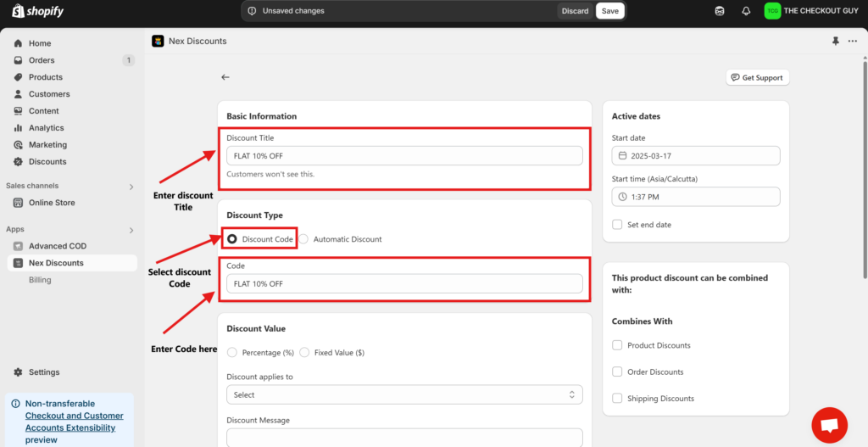Viewport: 868px width, 447px height.
Task: Enable the Set end date checkbox
Action: pyautogui.click(x=617, y=224)
